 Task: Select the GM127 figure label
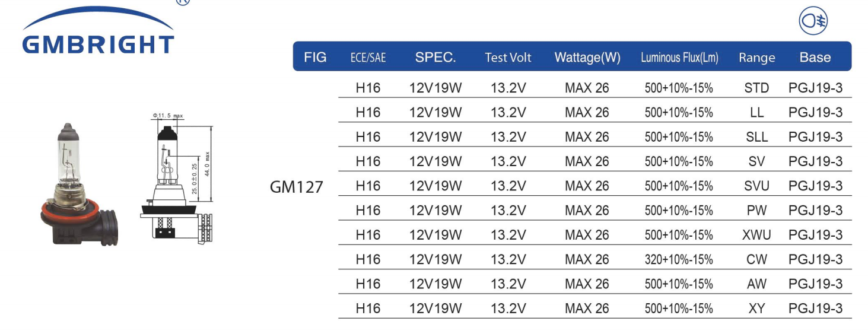coord(297,187)
